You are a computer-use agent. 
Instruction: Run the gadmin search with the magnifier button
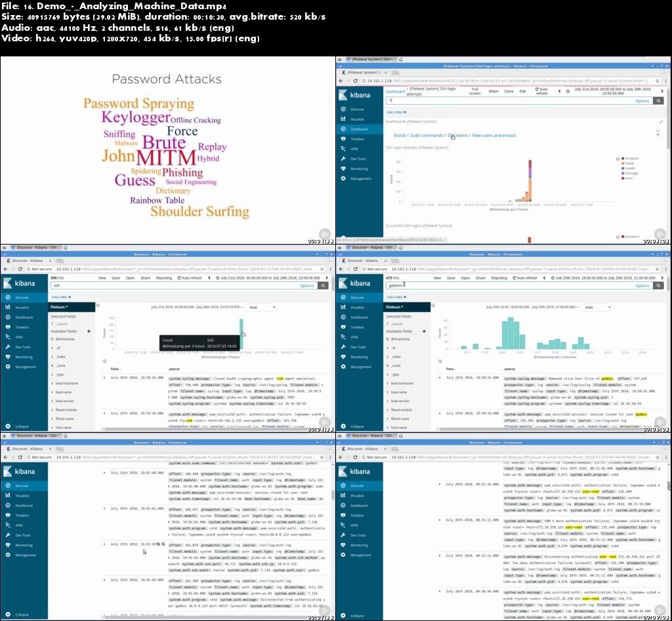pos(658,285)
